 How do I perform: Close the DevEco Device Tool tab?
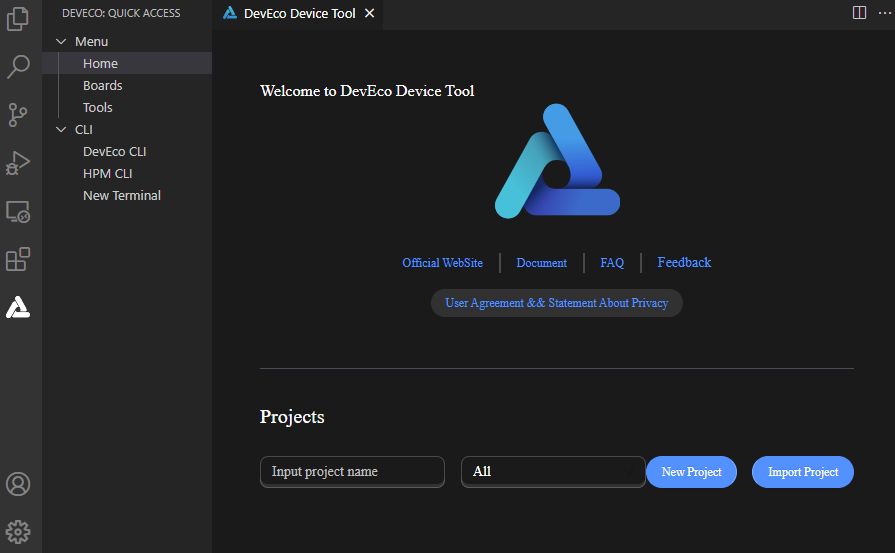pyautogui.click(x=370, y=14)
